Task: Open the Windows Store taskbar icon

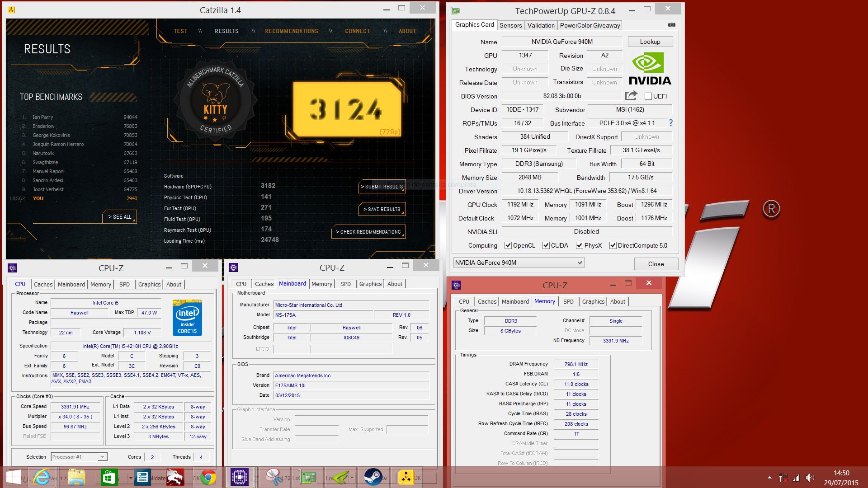Action: (x=109, y=477)
